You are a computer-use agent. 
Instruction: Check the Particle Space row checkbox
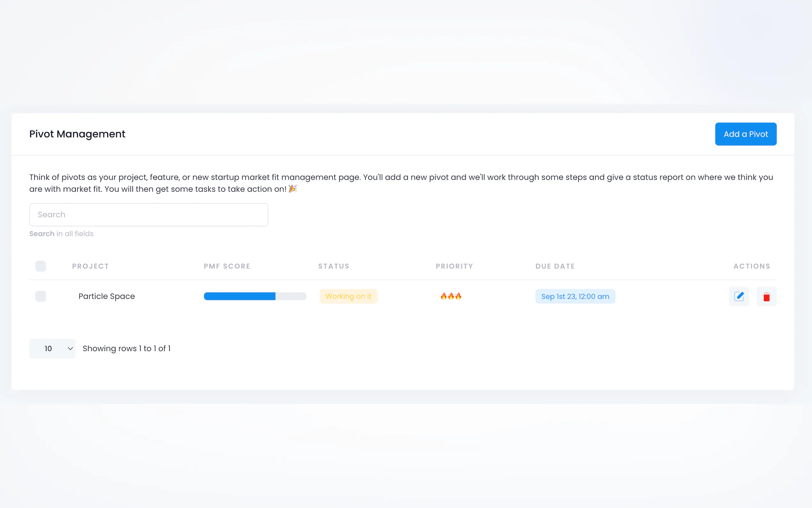(x=41, y=296)
